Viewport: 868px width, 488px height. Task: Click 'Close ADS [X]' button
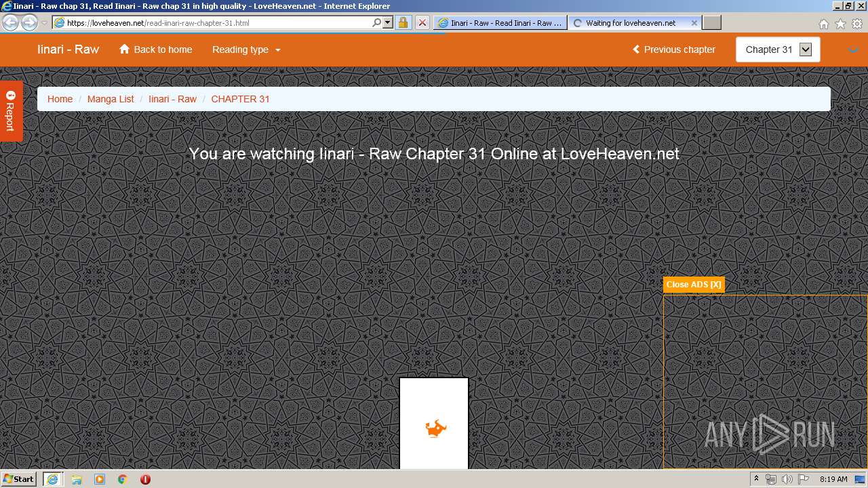(x=694, y=285)
